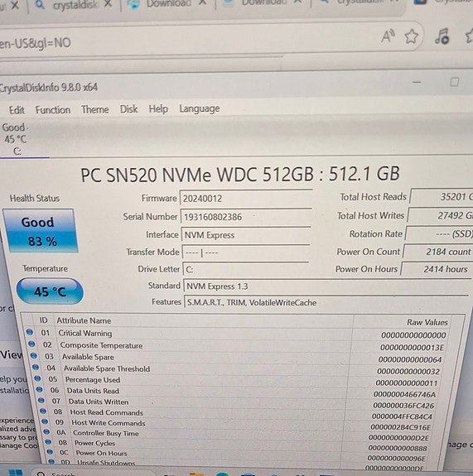
Task: Click the blue status dot for Data Units Written
Action: (41, 401)
